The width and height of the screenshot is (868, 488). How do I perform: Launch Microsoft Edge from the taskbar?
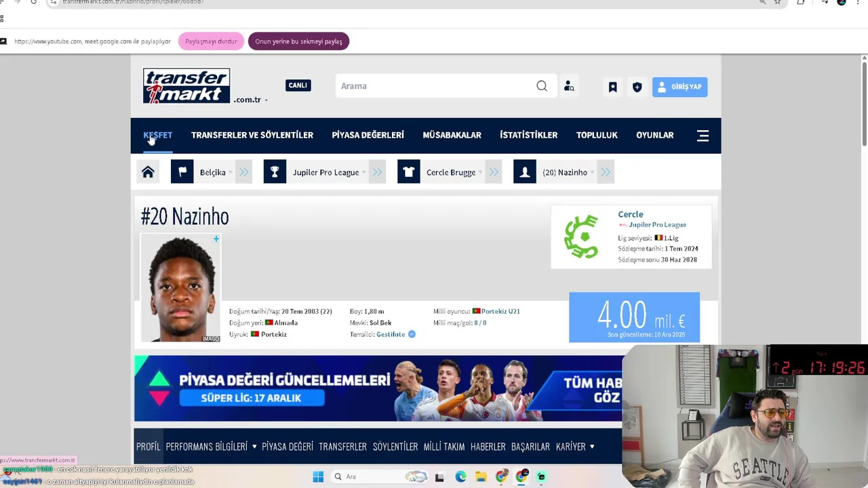tap(460, 476)
